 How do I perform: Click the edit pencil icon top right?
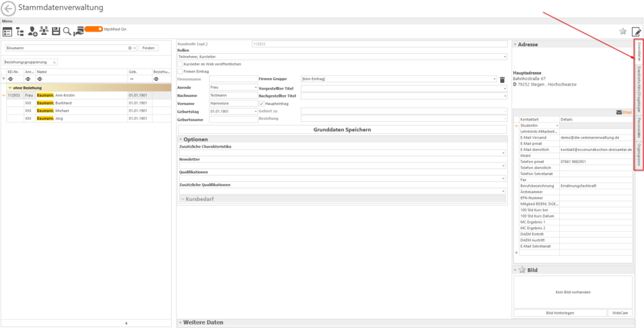click(636, 31)
